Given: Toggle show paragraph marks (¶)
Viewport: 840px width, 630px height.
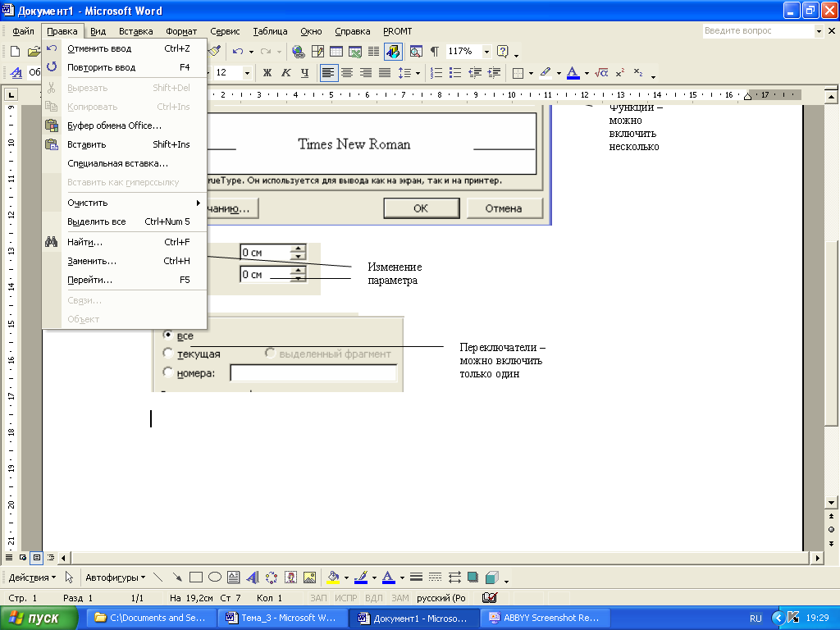Looking at the screenshot, I should coord(435,52).
